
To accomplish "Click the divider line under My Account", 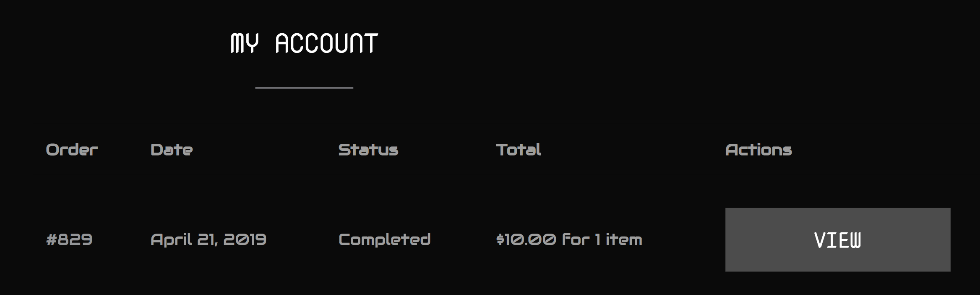I will coord(304,87).
